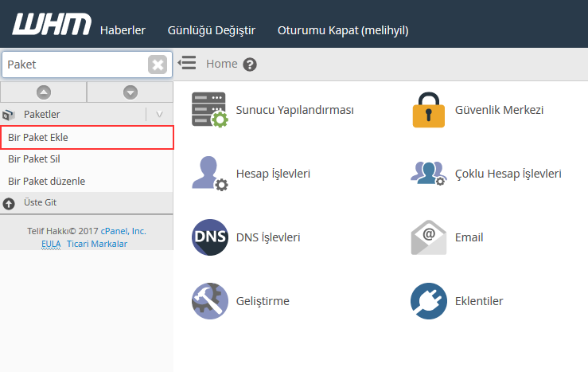Open the Çoklu Hesap İşlevleri icon
The height and width of the screenshot is (372, 588).
pyautogui.click(x=428, y=174)
